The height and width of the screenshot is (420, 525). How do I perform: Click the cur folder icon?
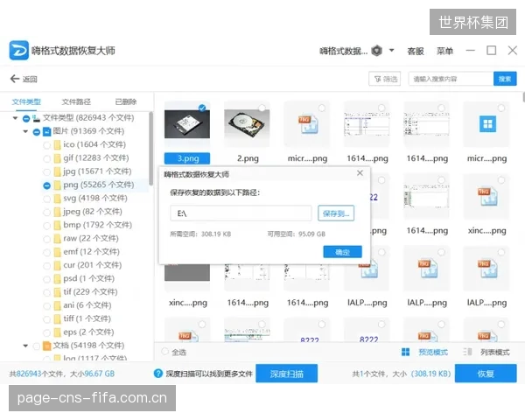(58, 266)
